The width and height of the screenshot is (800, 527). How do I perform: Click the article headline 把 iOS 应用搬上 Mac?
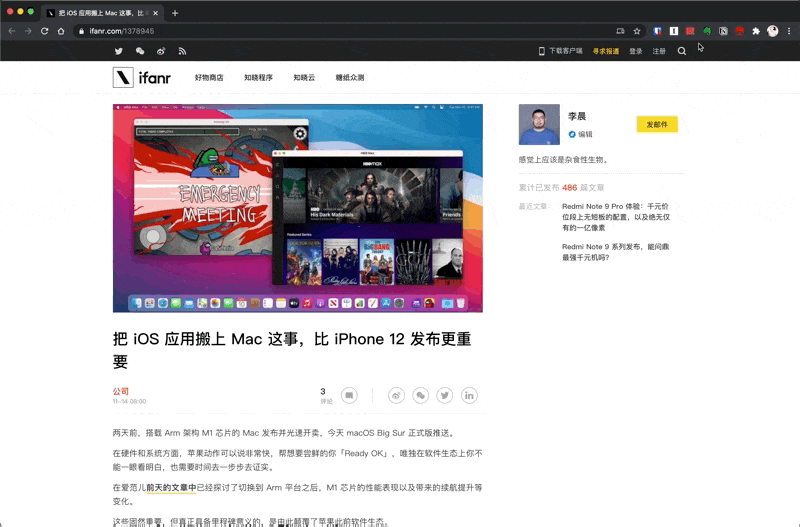click(292, 350)
